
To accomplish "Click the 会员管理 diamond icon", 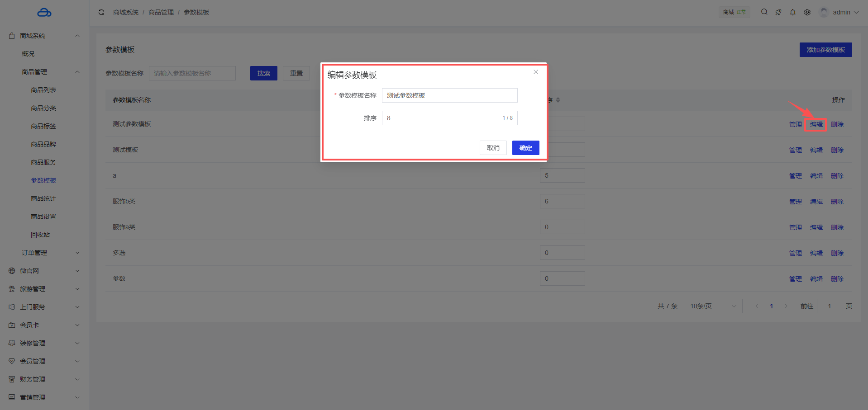I will point(12,361).
